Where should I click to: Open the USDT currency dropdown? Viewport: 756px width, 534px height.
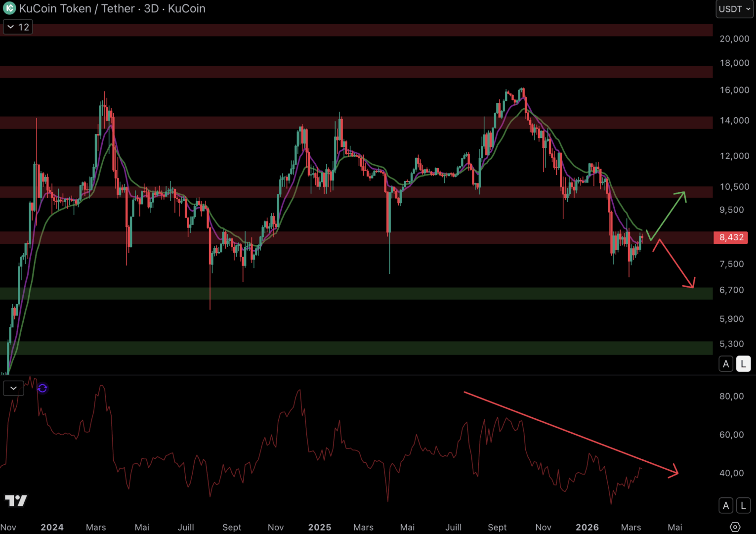click(x=734, y=9)
